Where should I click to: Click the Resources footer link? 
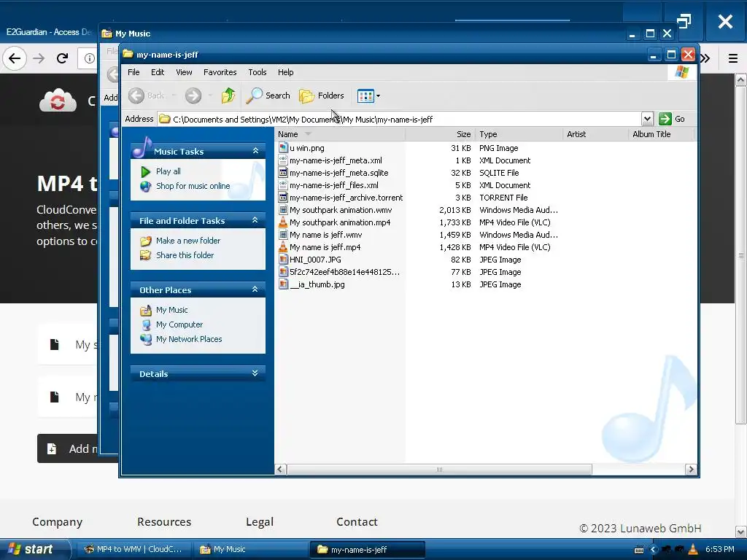tap(164, 522)
